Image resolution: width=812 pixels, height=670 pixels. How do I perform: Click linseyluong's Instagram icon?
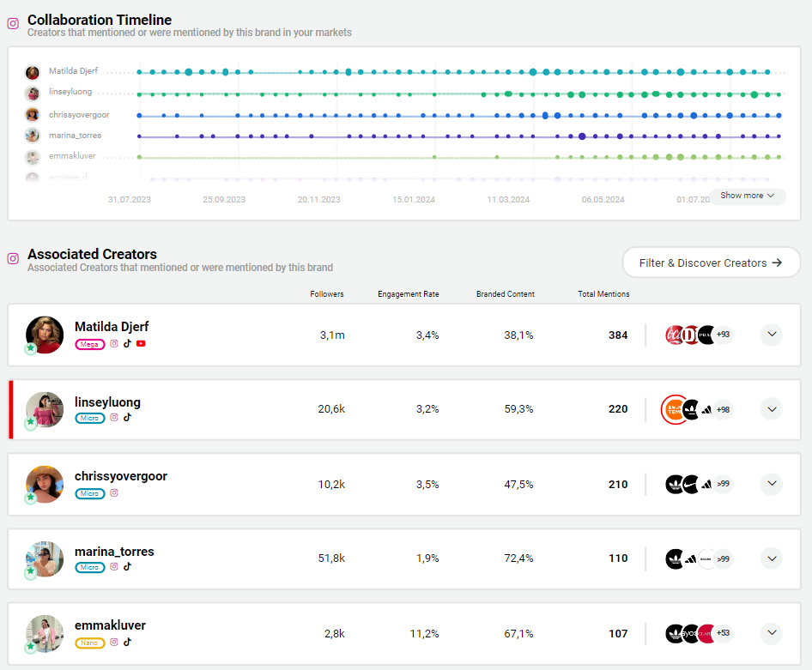coord(113,418)
